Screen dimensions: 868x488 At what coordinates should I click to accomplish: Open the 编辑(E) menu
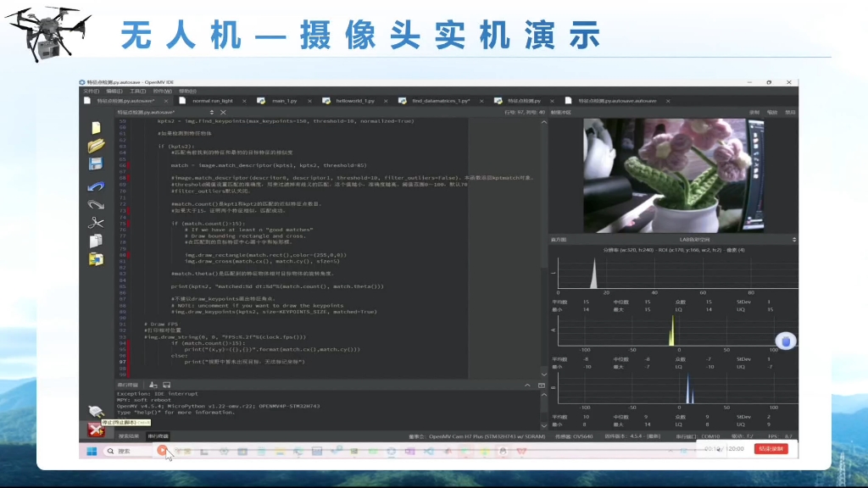coord(114,91)
